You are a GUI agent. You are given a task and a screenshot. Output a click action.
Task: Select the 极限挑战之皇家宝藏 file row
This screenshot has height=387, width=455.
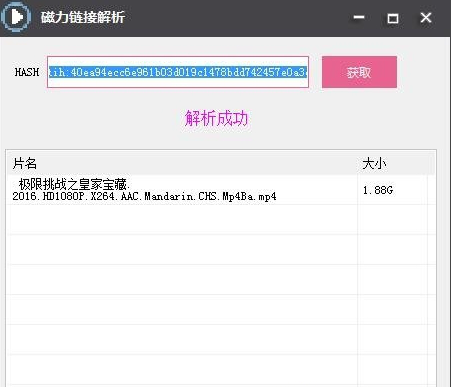tap(222, 190)
